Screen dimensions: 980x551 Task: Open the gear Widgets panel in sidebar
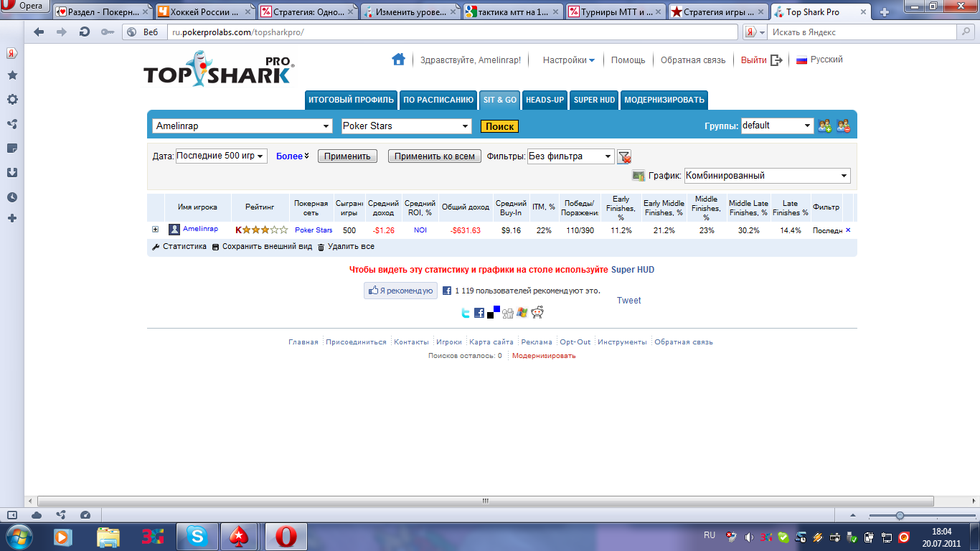pyautogui.click(x=12, y=100)
